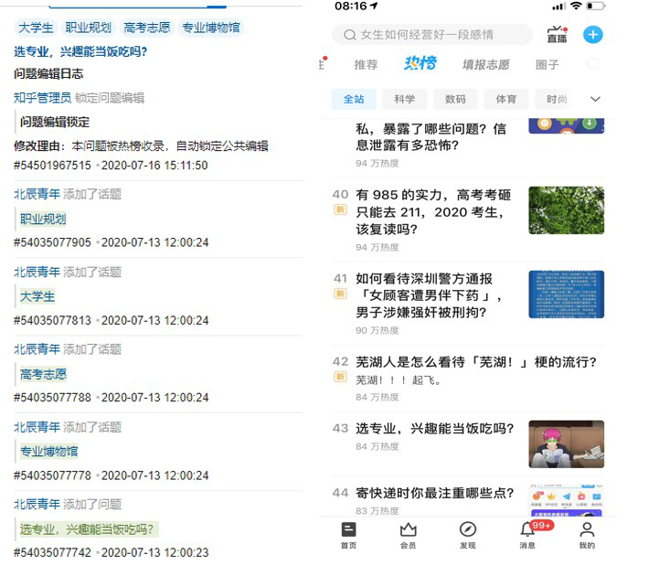This screenshot has width=654, height=564.
Task: Switch to 圈子 tab
Action: (x=547, y=65)
